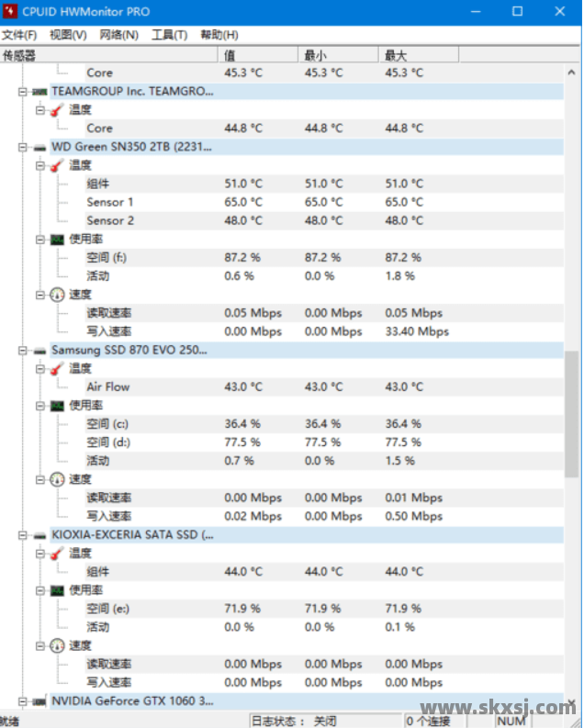
Task: Click the vertical scrollbar thumb
Action: [572, 413]
